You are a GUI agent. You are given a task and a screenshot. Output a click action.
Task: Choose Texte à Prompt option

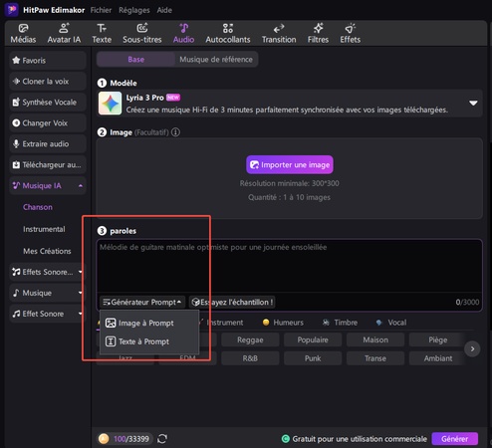coord(149,341)
